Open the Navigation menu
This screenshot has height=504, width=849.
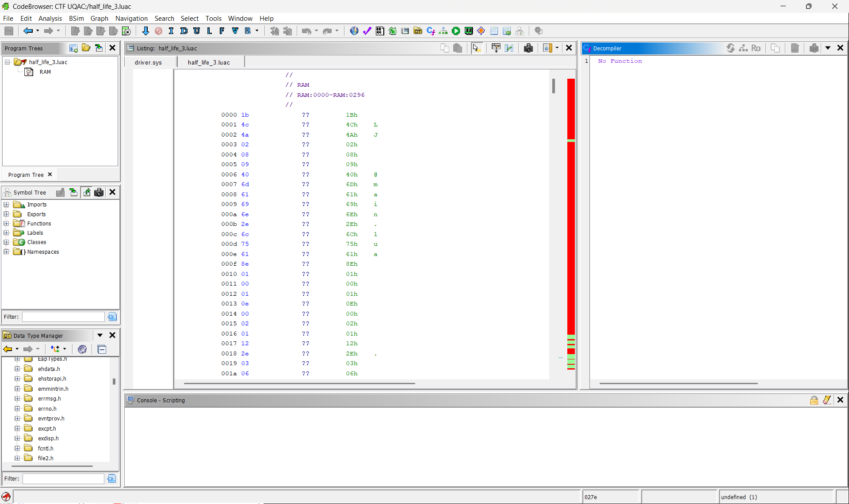click(131, 18)
